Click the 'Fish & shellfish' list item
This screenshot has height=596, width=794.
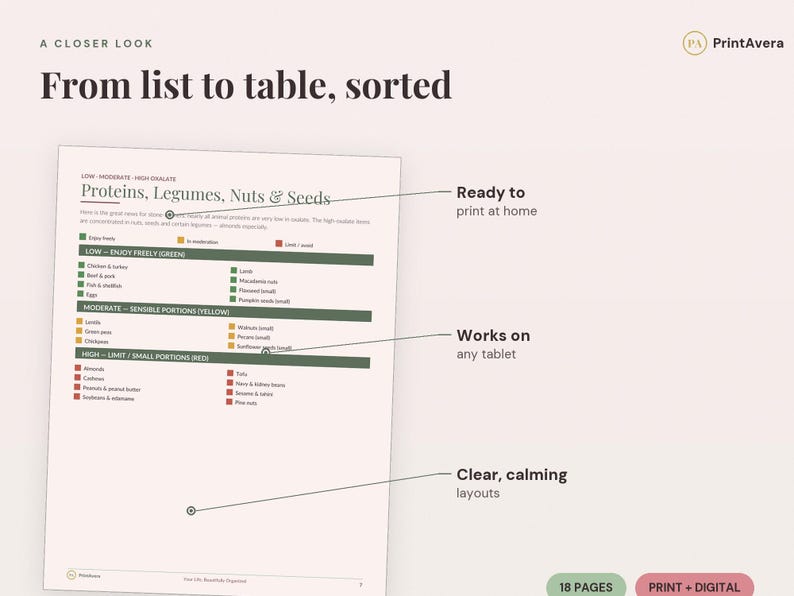coord(100,285)
